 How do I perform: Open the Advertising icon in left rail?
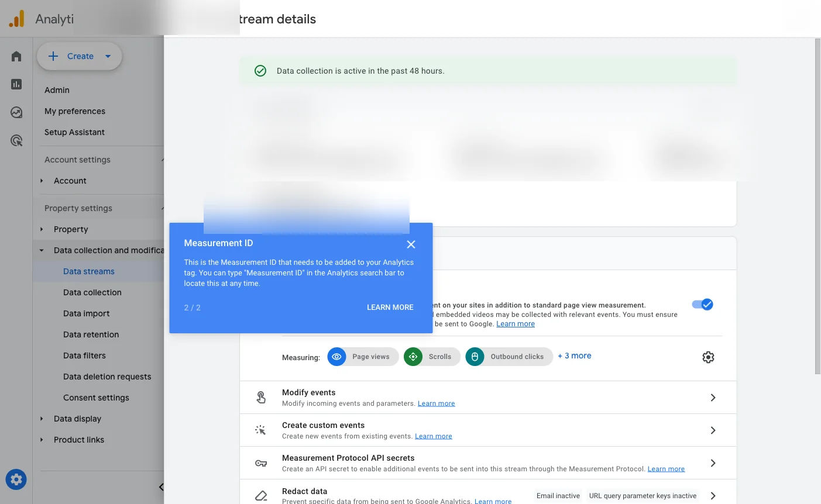tap(16, 140)
